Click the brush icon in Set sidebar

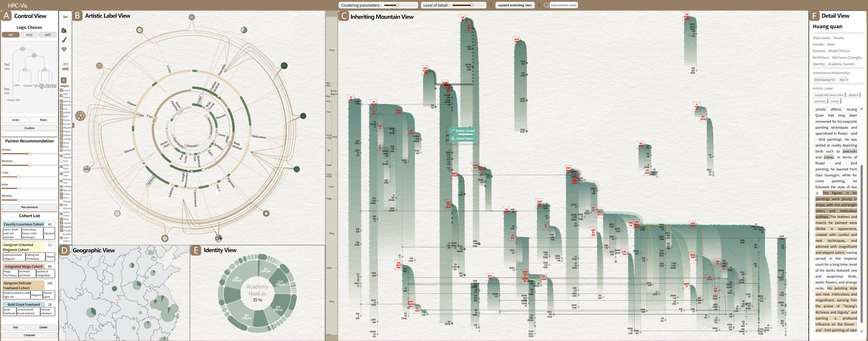[64, 40]
